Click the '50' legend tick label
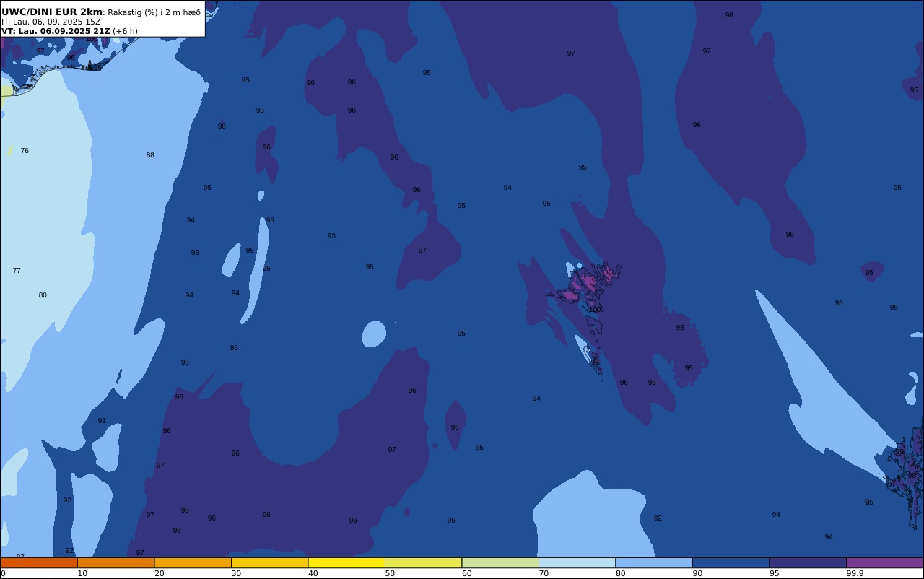The image size is (924, 579). pyautogui.click(x=390, y=573)
